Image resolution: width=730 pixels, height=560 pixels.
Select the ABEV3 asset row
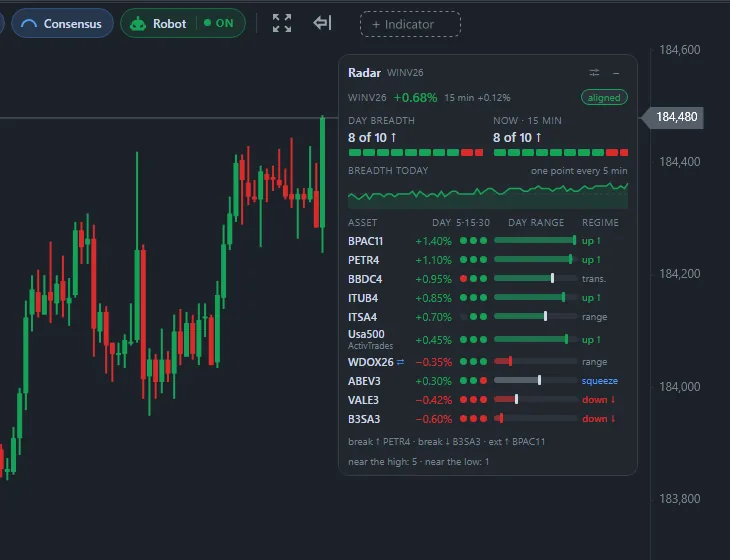(x=487, y=381)
